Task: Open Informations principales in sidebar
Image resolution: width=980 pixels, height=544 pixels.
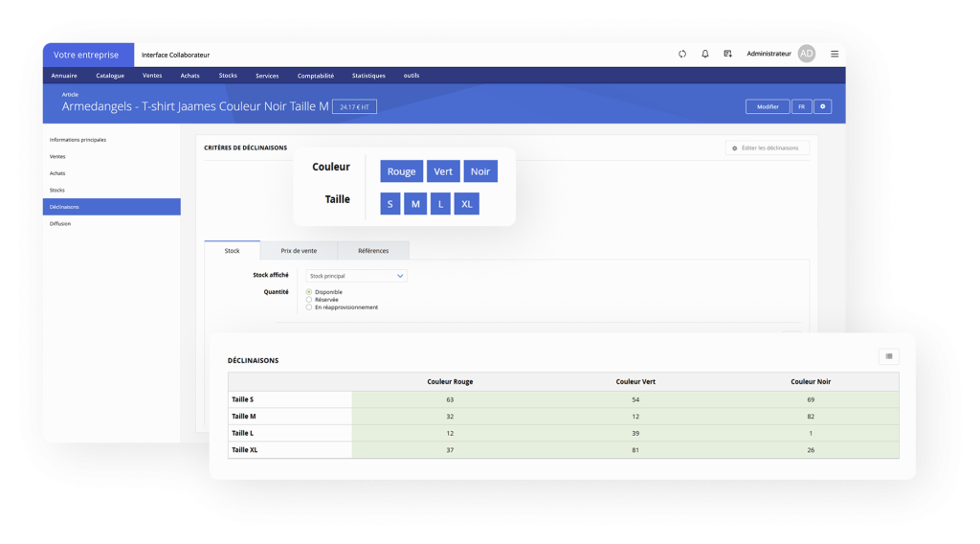Action: coord(78,140)
